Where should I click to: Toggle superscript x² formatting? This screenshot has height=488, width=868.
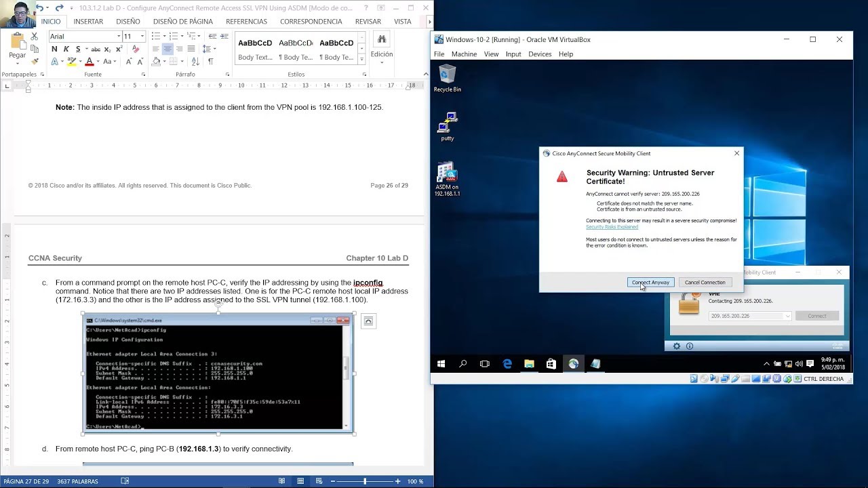pyautogui.click(x=119, y=49)
